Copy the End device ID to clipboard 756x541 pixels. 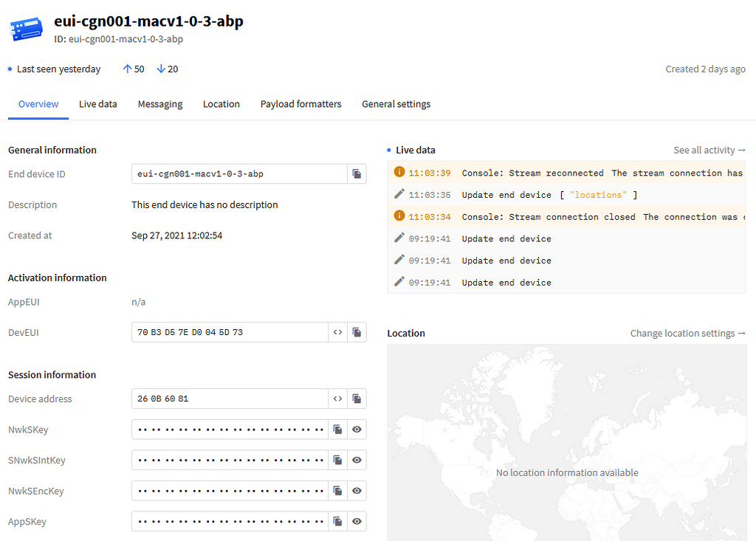357,173
